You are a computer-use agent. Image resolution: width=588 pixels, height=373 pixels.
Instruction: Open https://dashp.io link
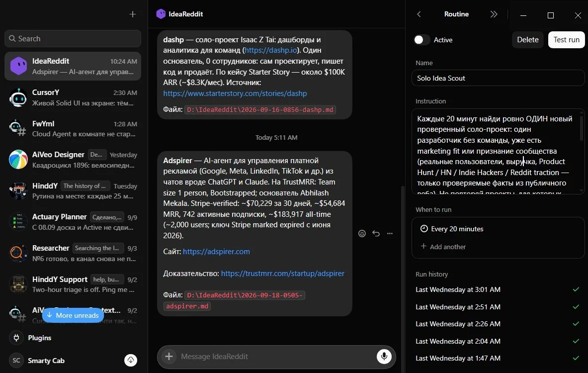tap(271, 50)
